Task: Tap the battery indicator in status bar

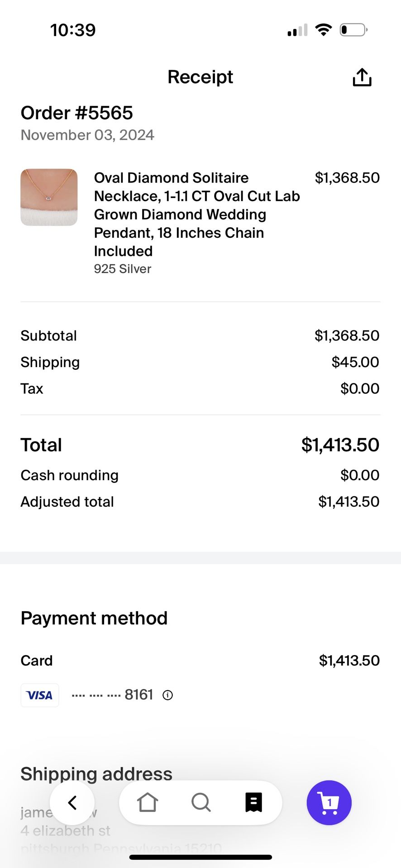Action: click(x=353, y=30)
